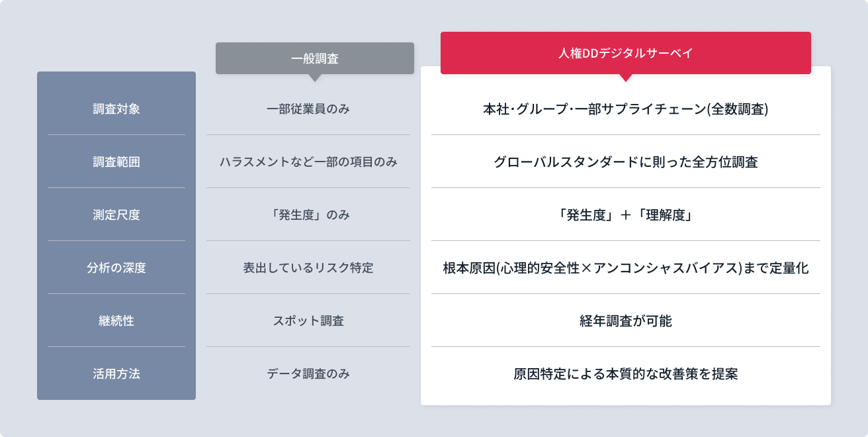Click the 一部従業員のみ cell
The width and height of the screenshot is (868, 437).
(308, 109)
